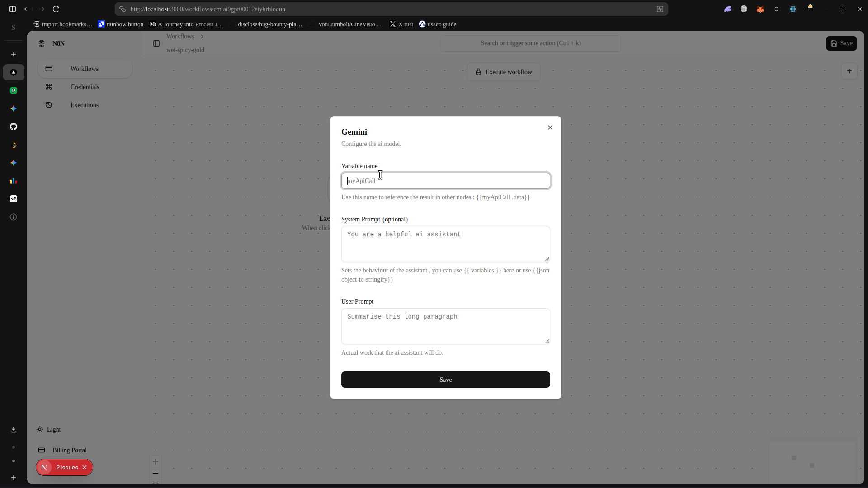
Task: Click the top-right Save workflow button
Action: [x=841, y=43]
